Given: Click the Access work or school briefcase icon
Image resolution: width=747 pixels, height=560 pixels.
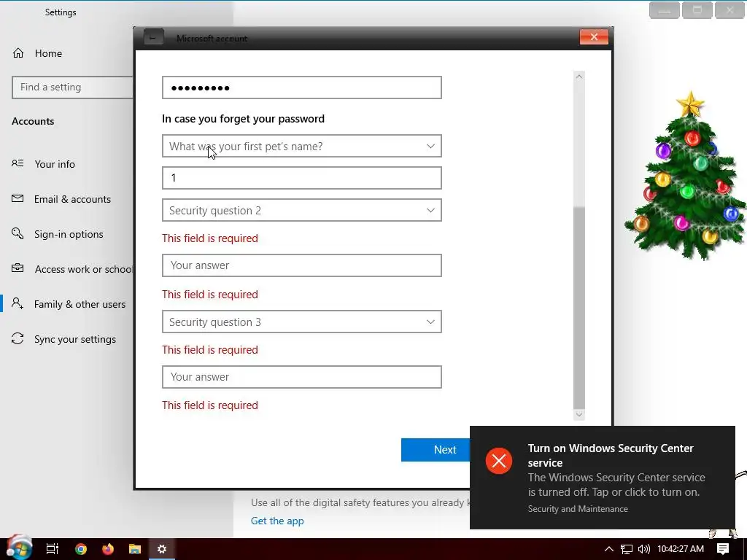Looking at the screenshot, I should click(x=18, y=268).
